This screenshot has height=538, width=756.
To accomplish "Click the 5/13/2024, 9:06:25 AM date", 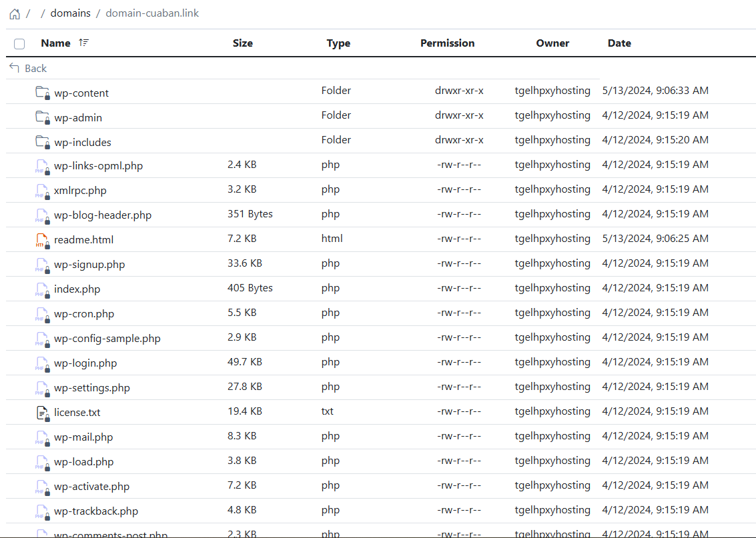I will pyautogui.click(x=655, y=239).
